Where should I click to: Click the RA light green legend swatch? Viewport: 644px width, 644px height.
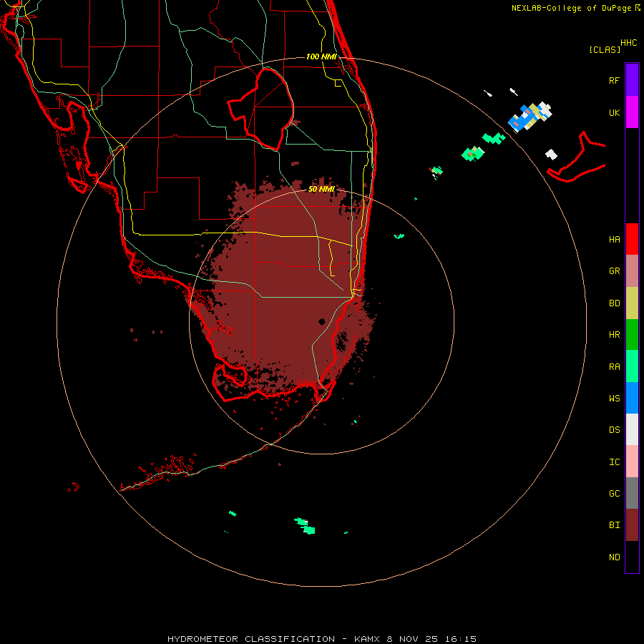point(632,366)
